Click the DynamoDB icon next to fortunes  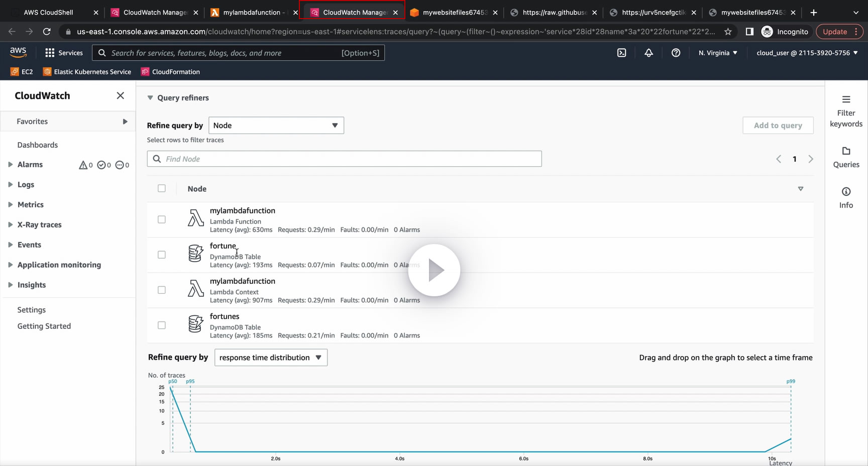(195, 324)
